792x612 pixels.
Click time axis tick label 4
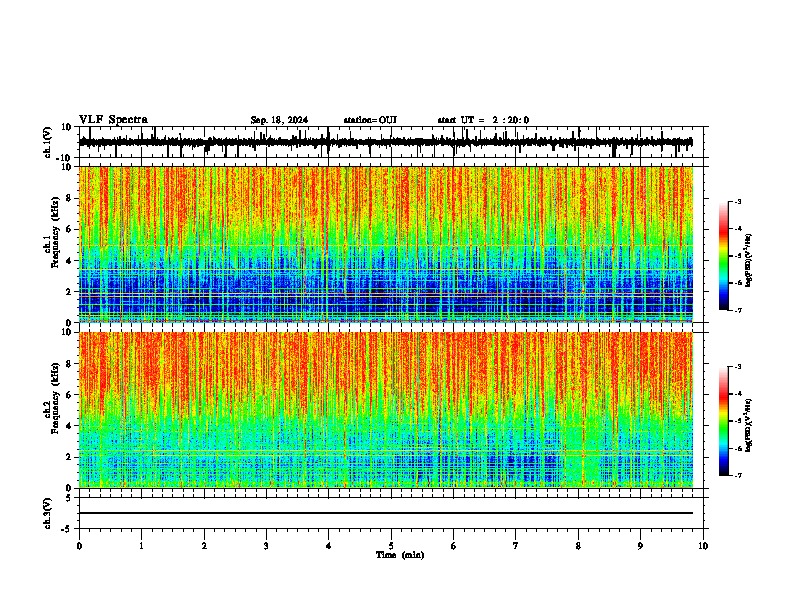tap(329, 546)
